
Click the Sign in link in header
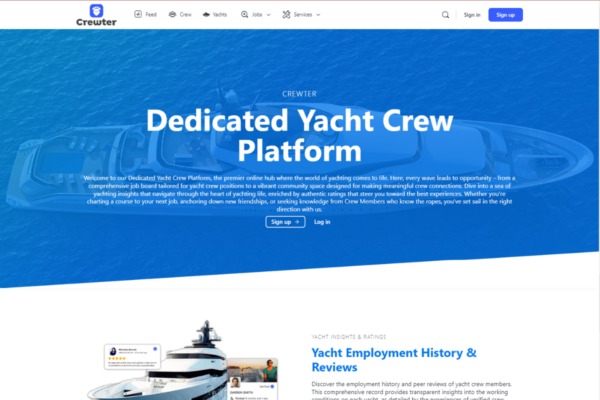point(472,15)
